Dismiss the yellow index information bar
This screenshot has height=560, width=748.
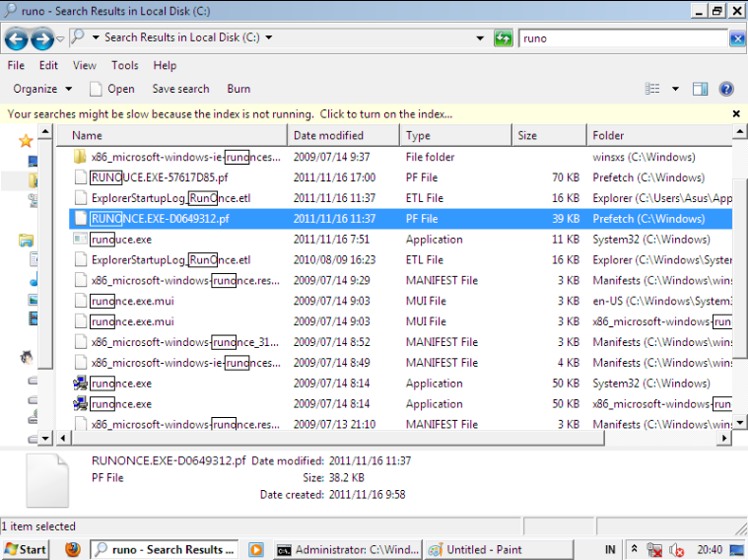(x=736, y=113)
